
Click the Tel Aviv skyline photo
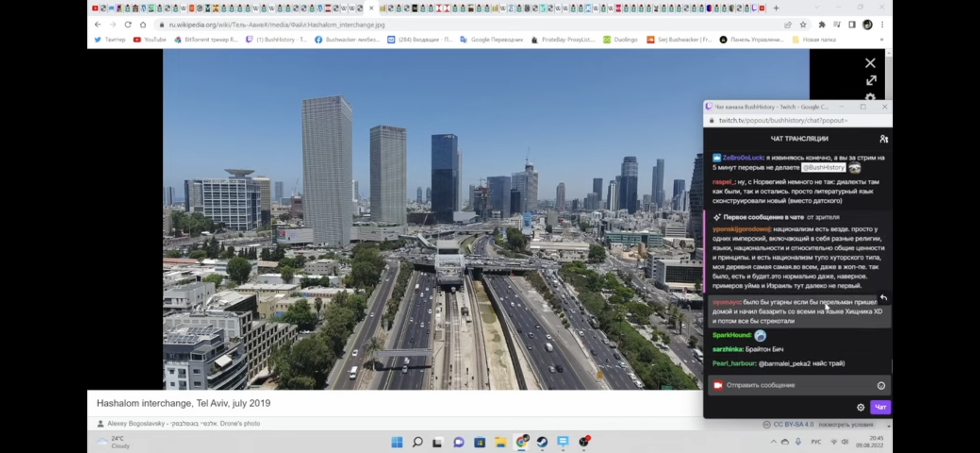point(433,219)
